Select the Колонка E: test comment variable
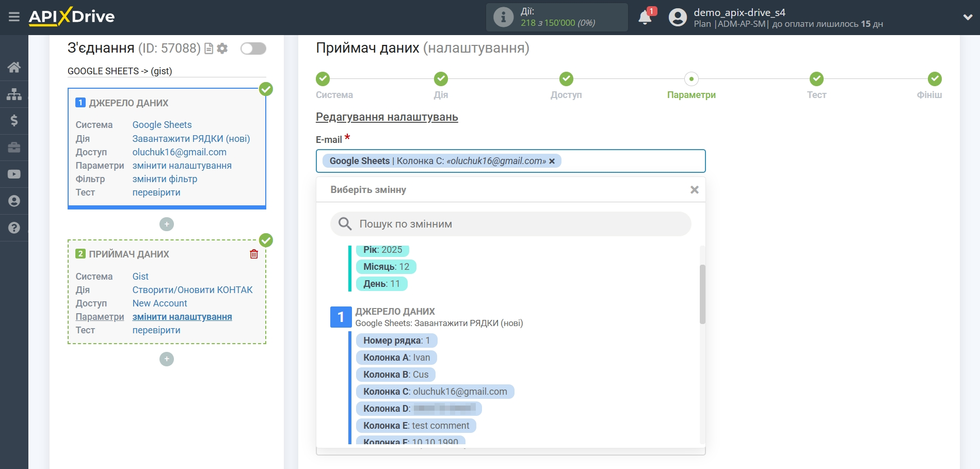 pos(416,426)
